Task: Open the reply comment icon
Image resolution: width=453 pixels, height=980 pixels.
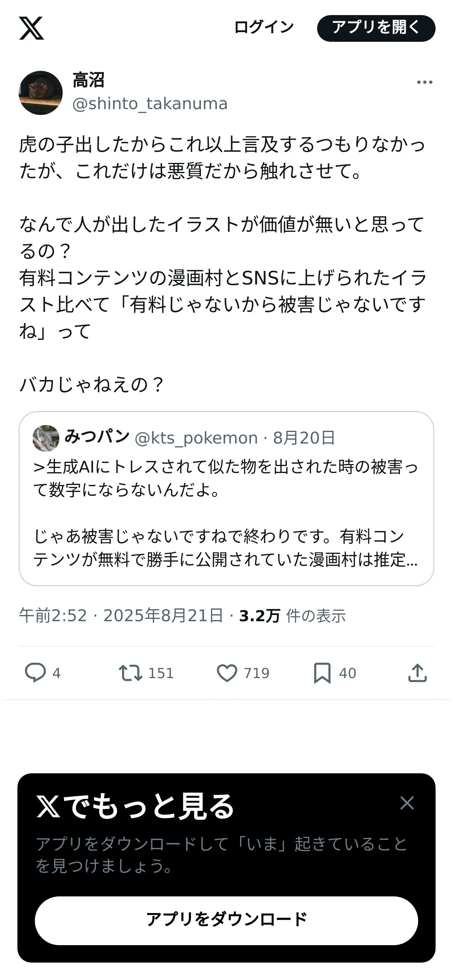Action: (x=35, y=673)
